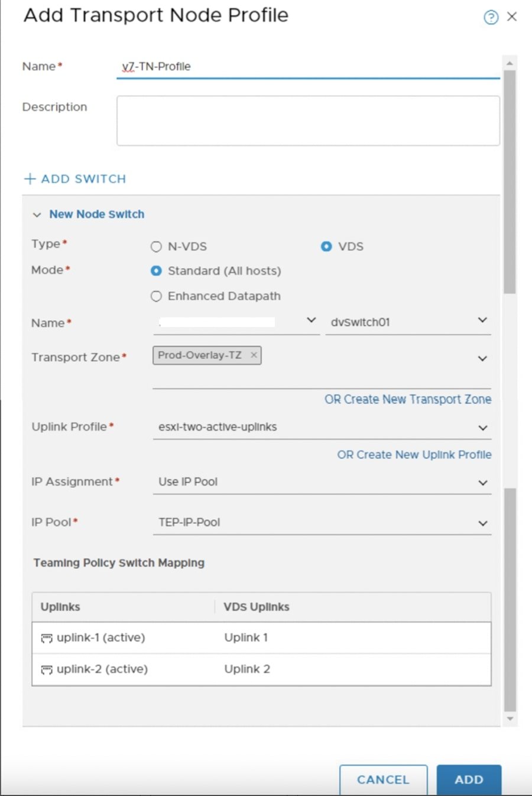Open the Uplink Profile dropdown
532x796 pixels.
pos(482,428)
